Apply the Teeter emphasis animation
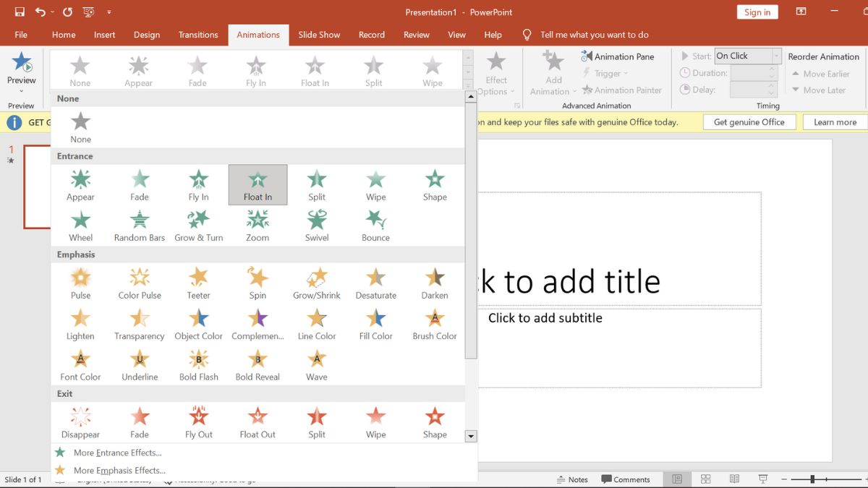The height and width of the screenshot is (488, 868). point(198,283)
